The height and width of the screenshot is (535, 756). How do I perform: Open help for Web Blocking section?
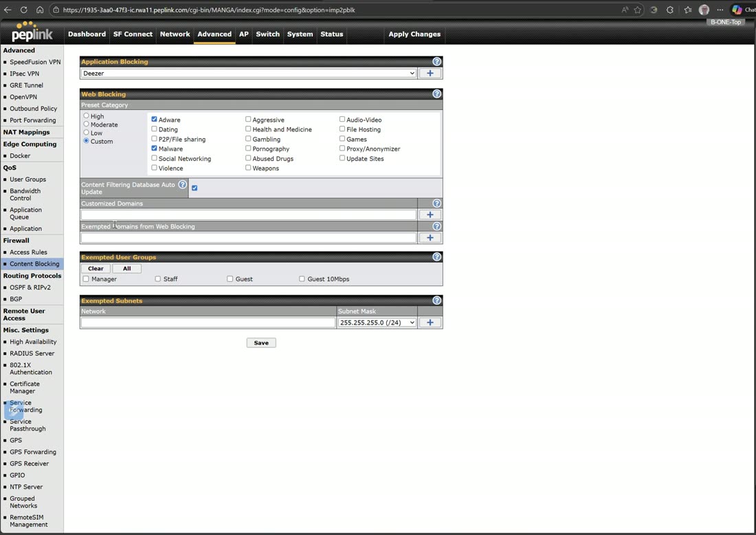point(436,94)
